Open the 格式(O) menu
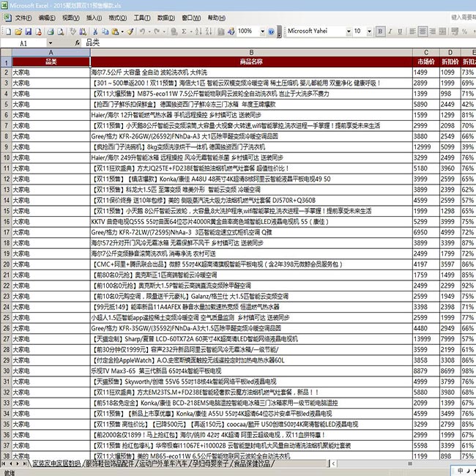 (x=116, y=17)
